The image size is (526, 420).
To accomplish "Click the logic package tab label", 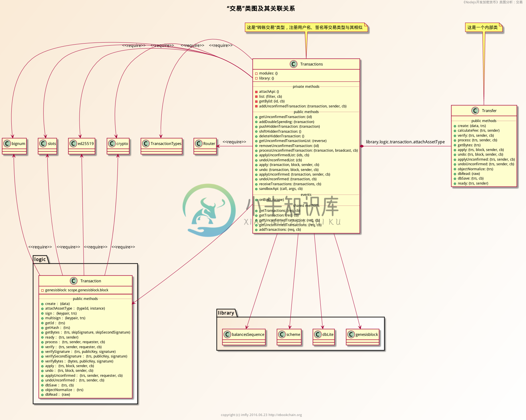I will tap(40, 259).
